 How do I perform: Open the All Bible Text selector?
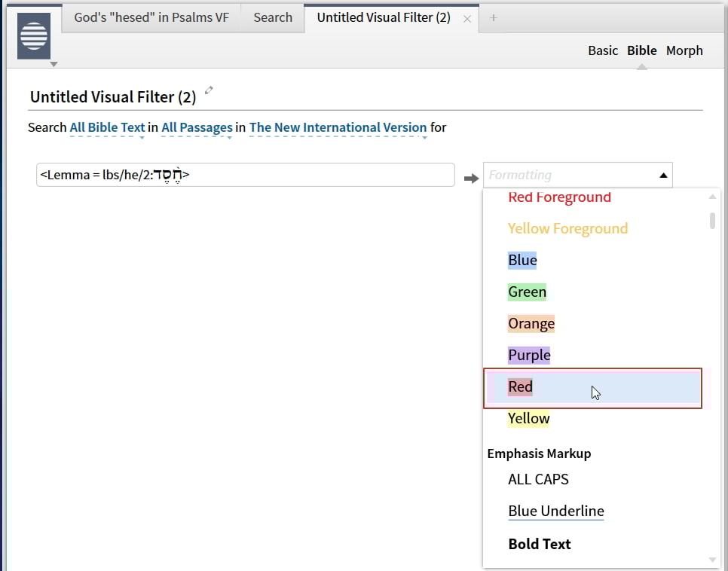tap(107, 127)
